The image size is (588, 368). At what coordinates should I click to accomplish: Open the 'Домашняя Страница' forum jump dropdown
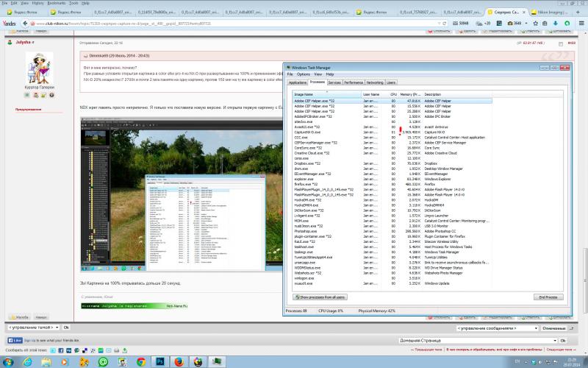point(478,341)
